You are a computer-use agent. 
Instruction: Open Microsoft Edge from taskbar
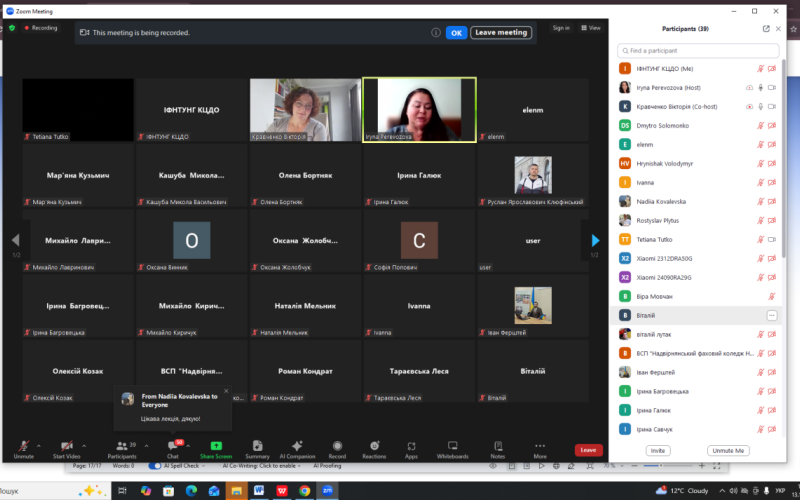pyautogui.click(x=191, y=491)
